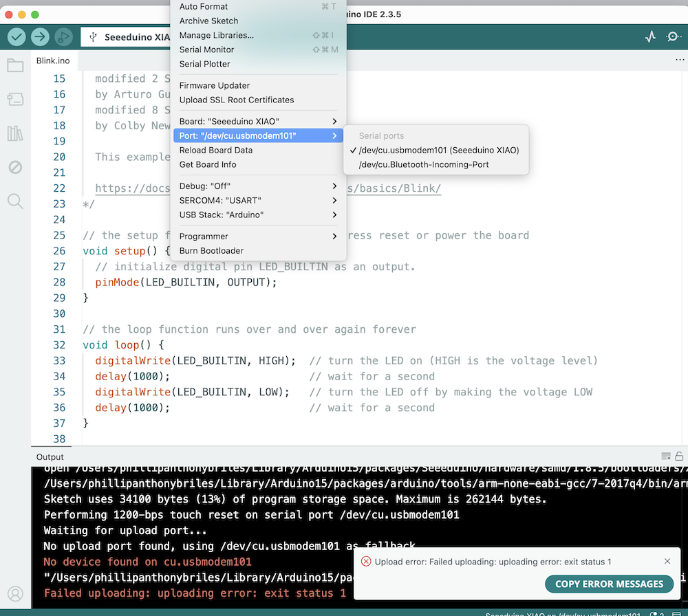This screenshot has height=616, width=688.
Task: Click line number 32 in the gutter
Action: tap(59, 345)
